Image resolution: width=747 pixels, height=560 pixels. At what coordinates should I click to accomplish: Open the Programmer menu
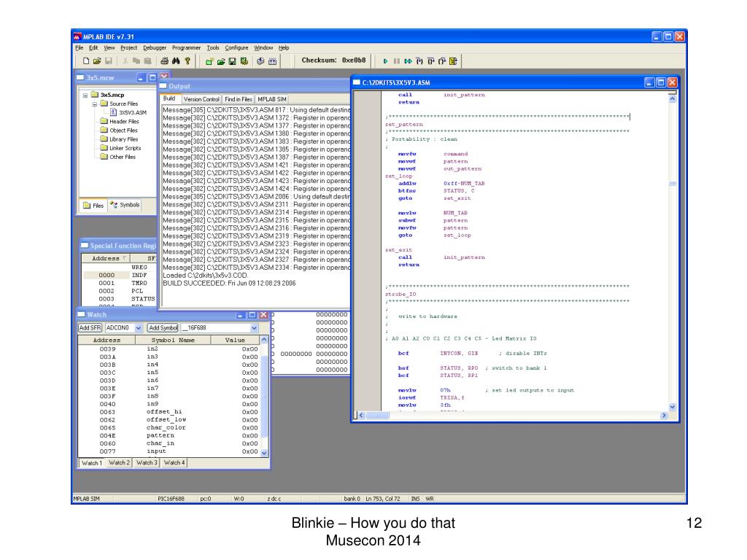tap(186, 47)
